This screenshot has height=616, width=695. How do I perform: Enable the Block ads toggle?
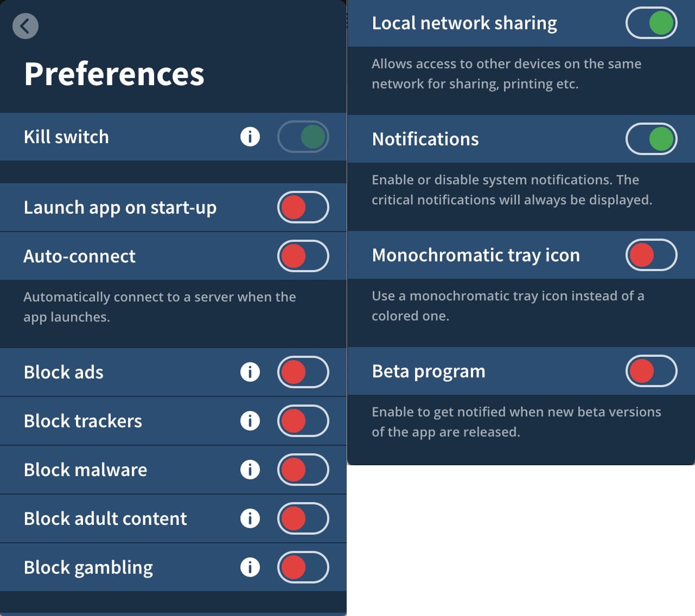[x=303, y=372]
